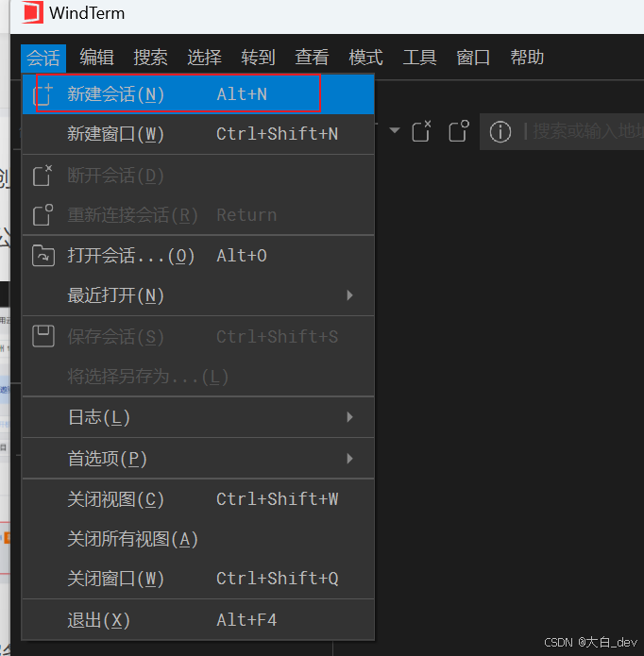Image resolution: width=644 pixels, height=656 pixels.
Task: Choose 打开会话...(O) entry
Action: [x=198, y=256]
